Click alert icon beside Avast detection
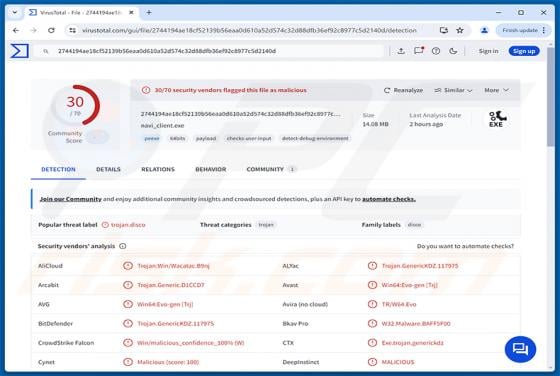The height and width of the screenshot is (376, 560). coord(372,285)
